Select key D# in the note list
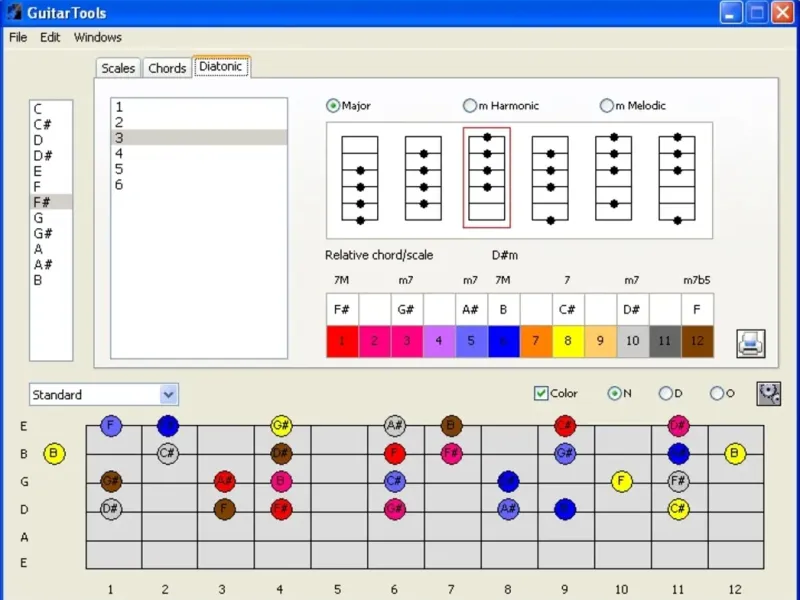800x600 pixels. [51, 156]
